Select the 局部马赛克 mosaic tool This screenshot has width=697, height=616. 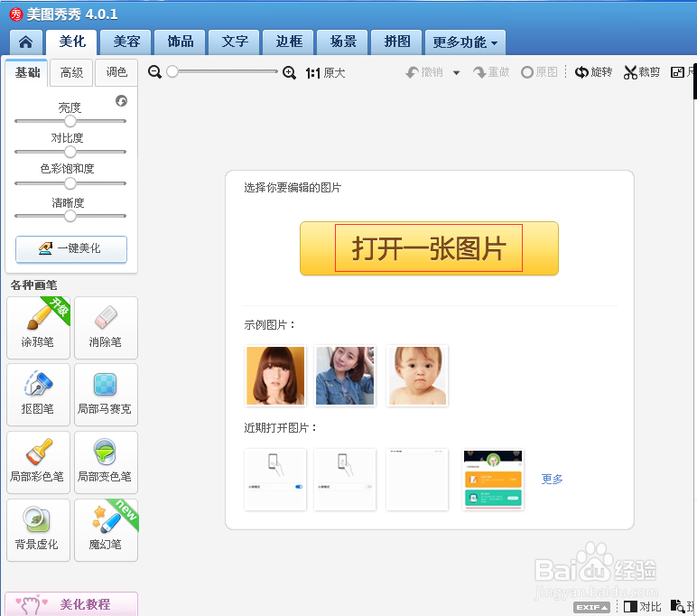(x=106, y=395)
